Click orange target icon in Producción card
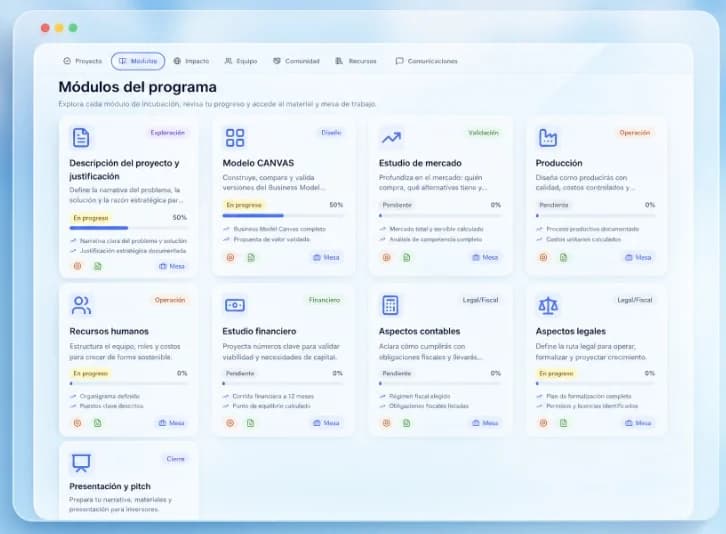The height and width of the screenshot is (534, 726). 544,258
